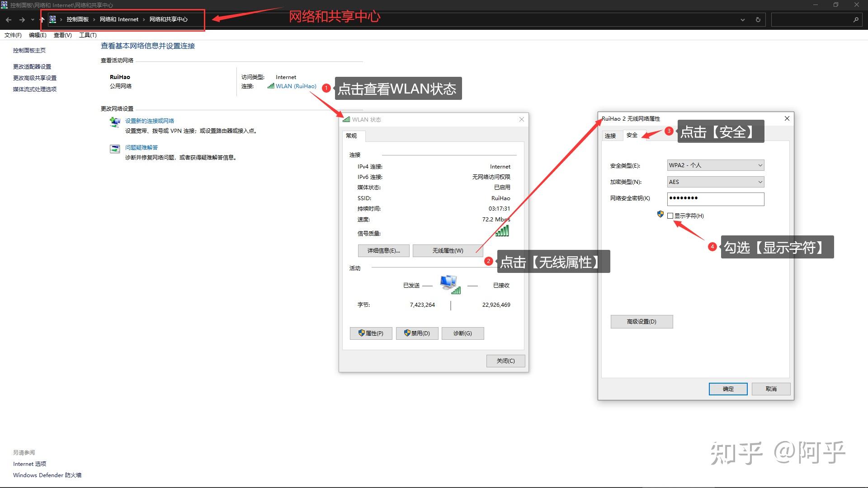Image resolution: width=868 pixels, height=488 pixels.
Task: Switch to the 连接 tab
Action: click(611, 136)
